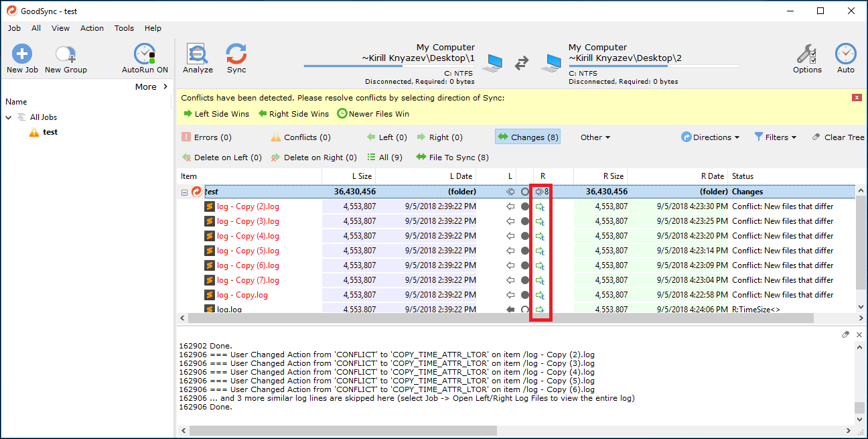Open the Filters dropdown

776,137
